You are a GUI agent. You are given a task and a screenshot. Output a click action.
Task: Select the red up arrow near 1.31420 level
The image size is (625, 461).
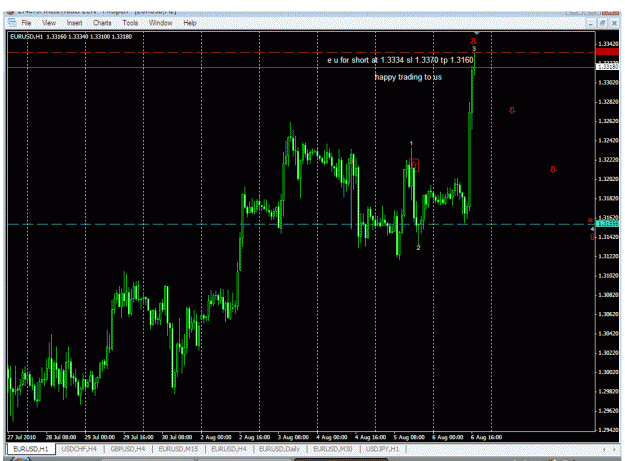(x=592, y=237)
